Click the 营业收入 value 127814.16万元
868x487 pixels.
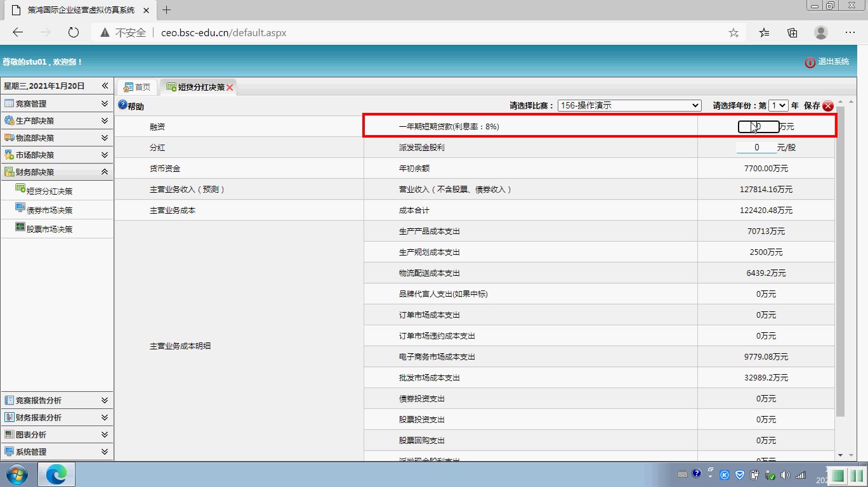[x=766, y=190]
